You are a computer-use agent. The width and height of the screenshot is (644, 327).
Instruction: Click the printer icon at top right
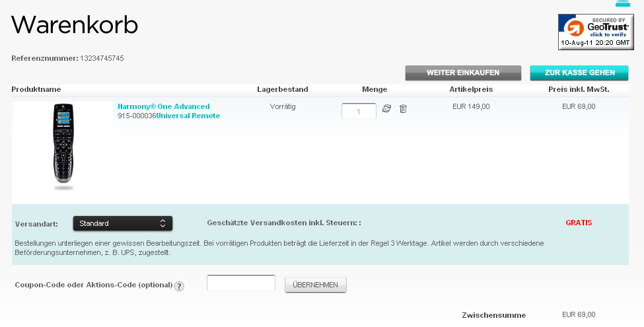point(623,3)
